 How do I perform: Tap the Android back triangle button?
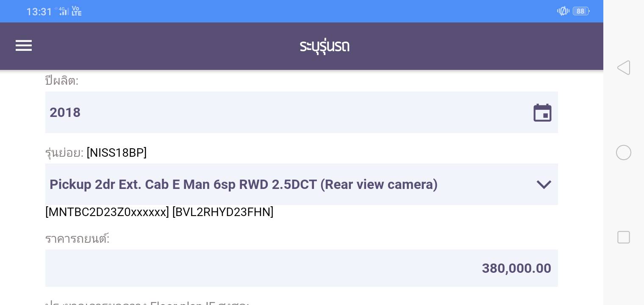click(x=624, y=68)
